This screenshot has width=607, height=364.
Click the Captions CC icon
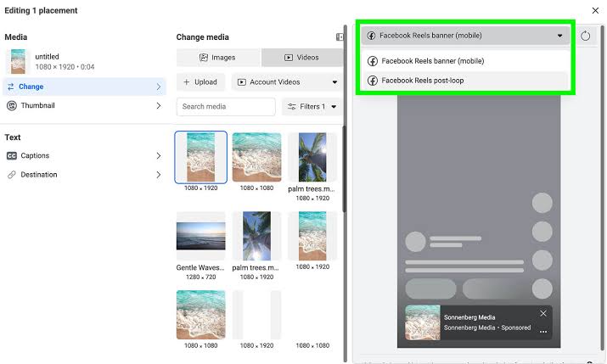tap(12, 155)
